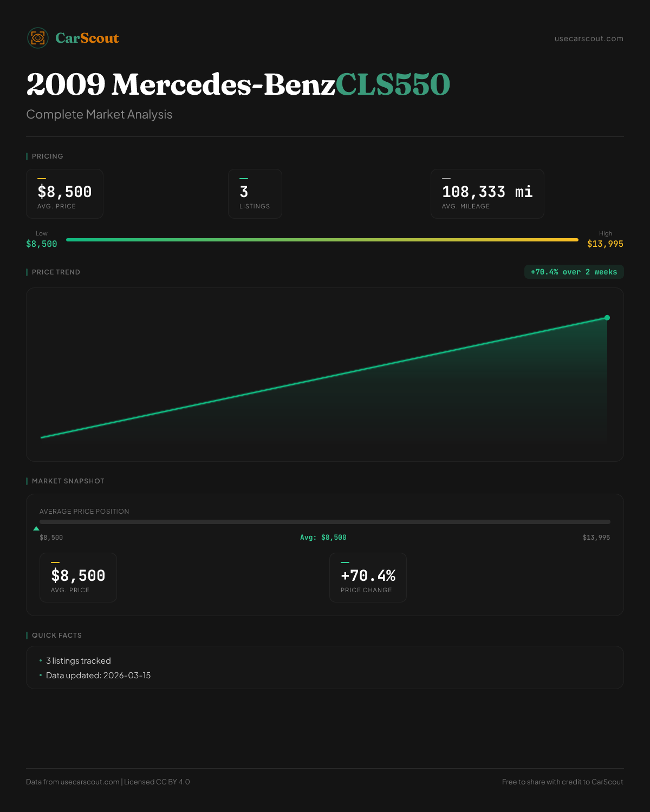Click the Avg: $8,500 label under position bar
The image size is (650, 812).
pyautogui.click(x=323, y=538)
